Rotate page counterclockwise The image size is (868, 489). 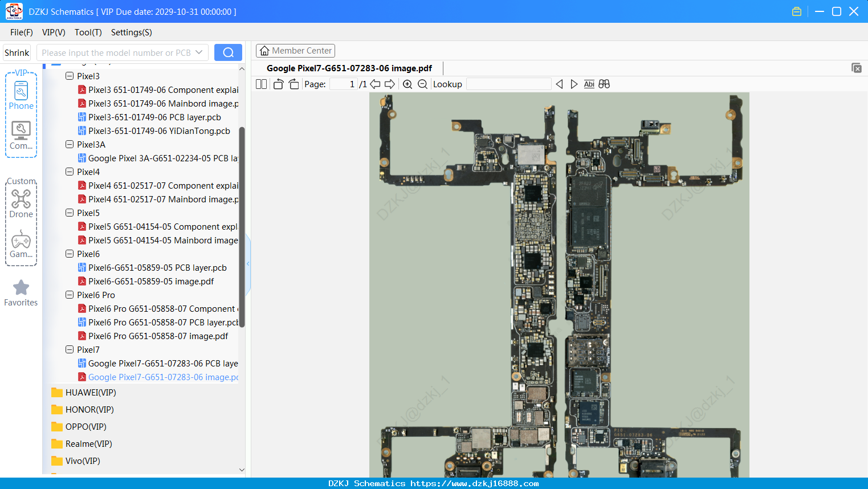[x=278, y=84]
